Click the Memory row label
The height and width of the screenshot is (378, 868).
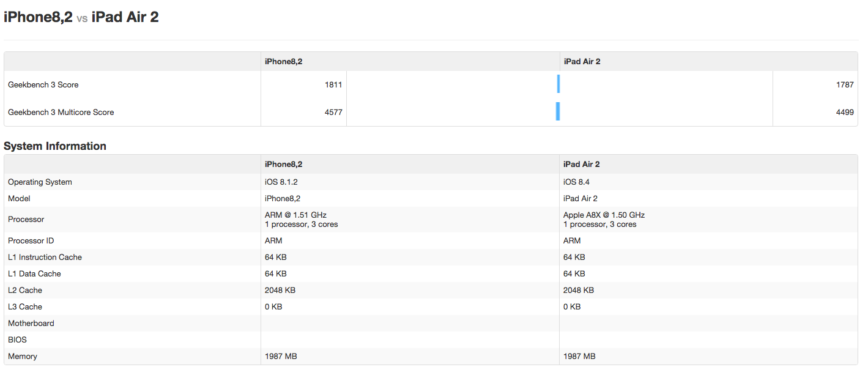pyautogui.click(x=23, y=357)
